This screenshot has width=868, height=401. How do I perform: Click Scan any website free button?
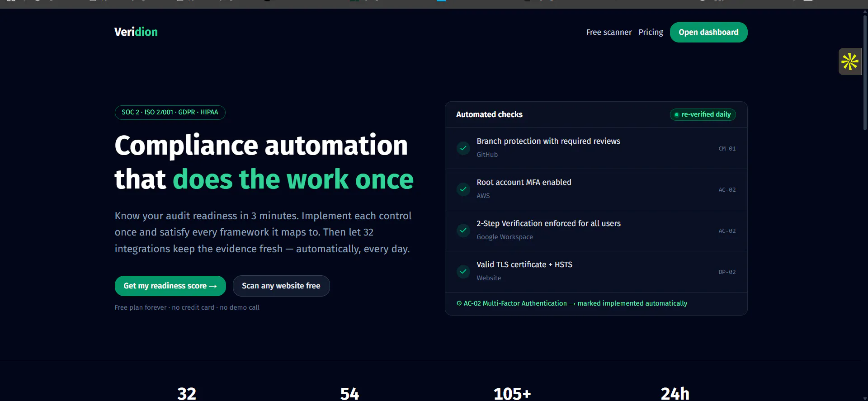coord(281,286)
